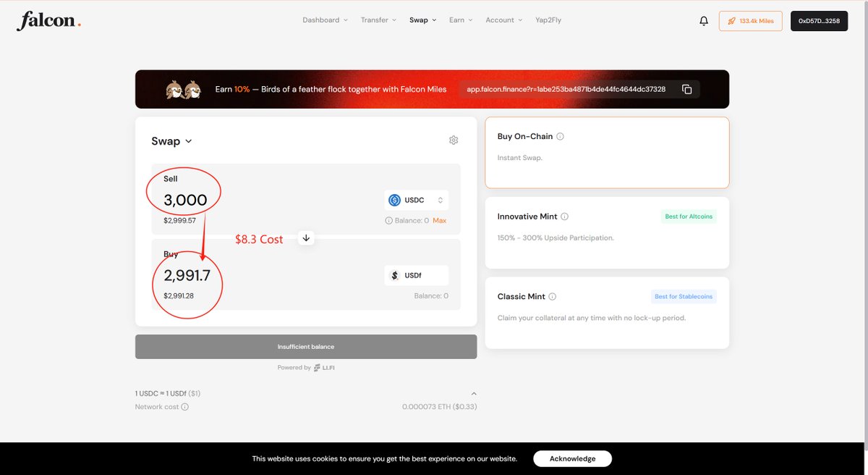The height and width of the screenshot is (475, 868).
Task: Click the info icon next to Innovative Mint
Action: click(565, 217)
